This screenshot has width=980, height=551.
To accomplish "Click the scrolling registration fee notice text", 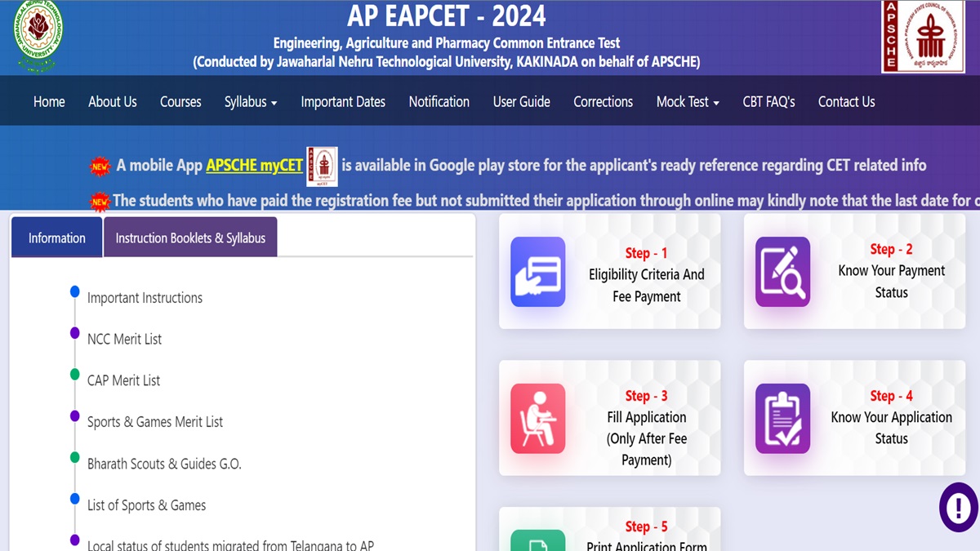I will [546, 201].
